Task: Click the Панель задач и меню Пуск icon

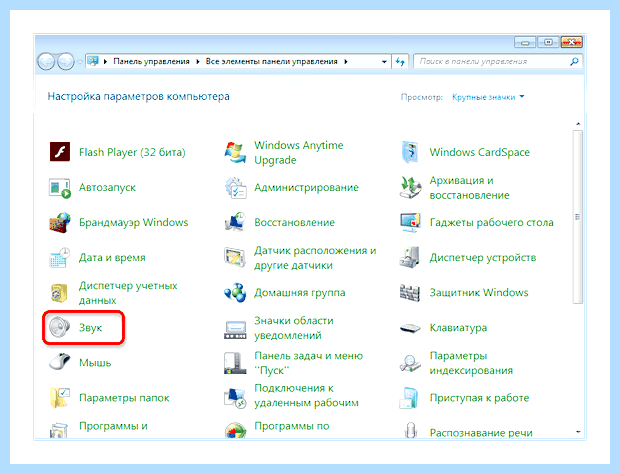Action: tap(235, 363)
